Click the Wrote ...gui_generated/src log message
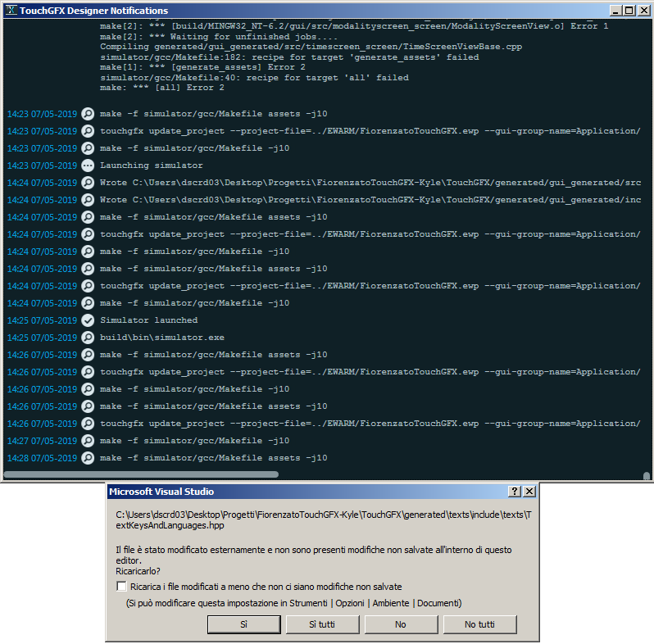The image size is (654, 644). [370, 183]
